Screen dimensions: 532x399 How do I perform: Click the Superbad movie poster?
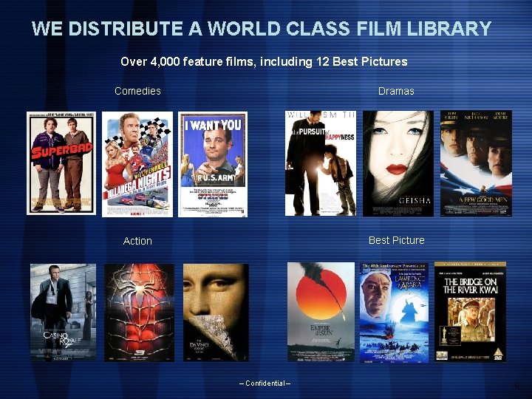click(x=61, y=163)
